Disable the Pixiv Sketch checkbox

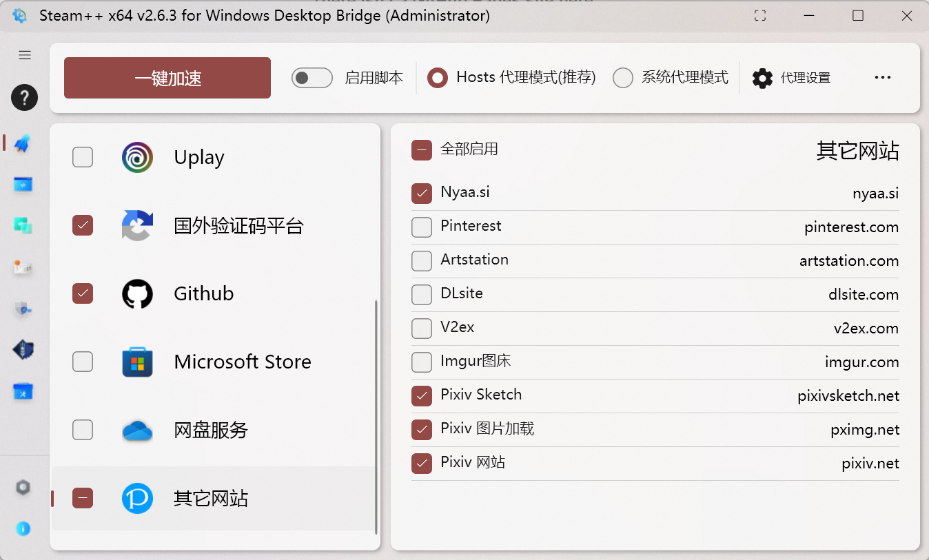[x=422, y=396]
